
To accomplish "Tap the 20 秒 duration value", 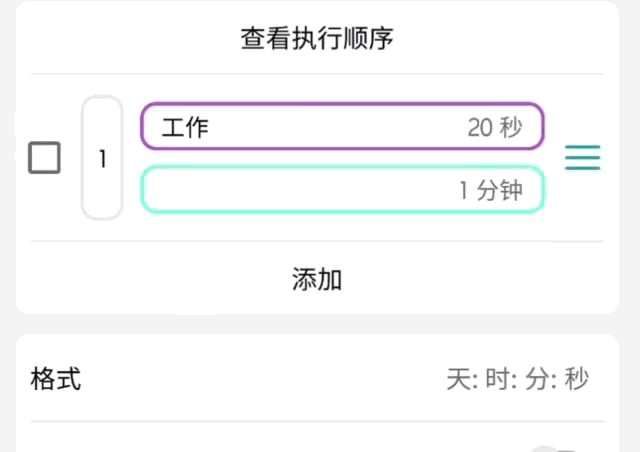I will (494, 127).
